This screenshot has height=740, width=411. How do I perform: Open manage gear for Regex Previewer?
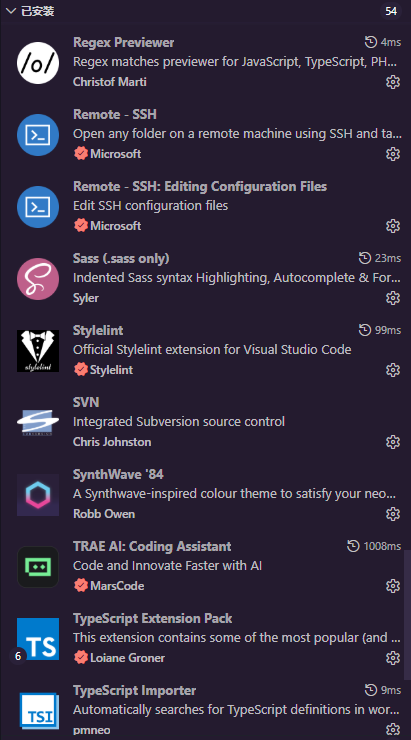point(393,82)
